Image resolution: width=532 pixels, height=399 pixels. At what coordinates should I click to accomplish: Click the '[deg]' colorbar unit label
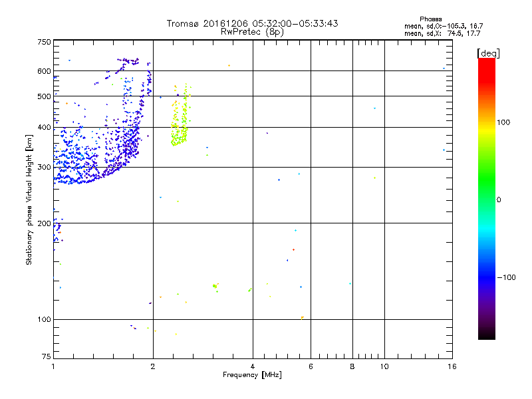coord(488,53)
